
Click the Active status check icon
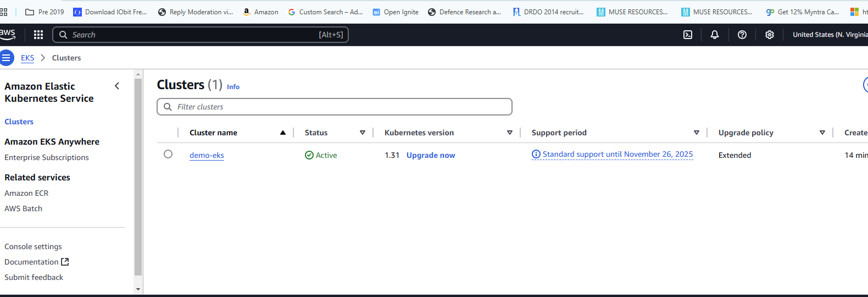(309, 155)
